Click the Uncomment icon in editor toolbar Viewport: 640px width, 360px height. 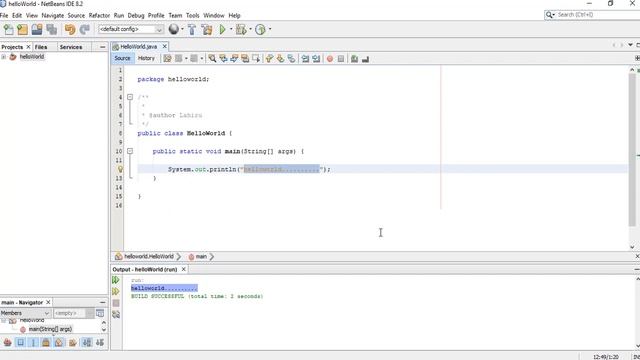pos(365,59)
